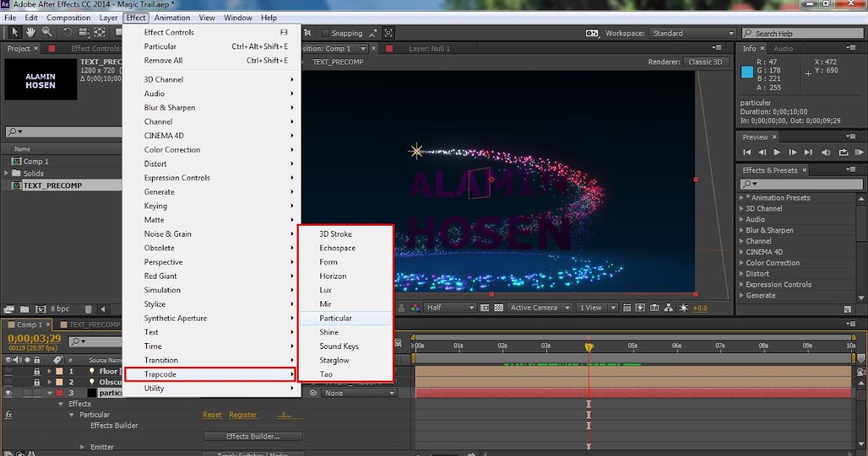The image size is (868, 456).
Task: Click the trash icon in the Project panel
Action: [x=88, y=309]
